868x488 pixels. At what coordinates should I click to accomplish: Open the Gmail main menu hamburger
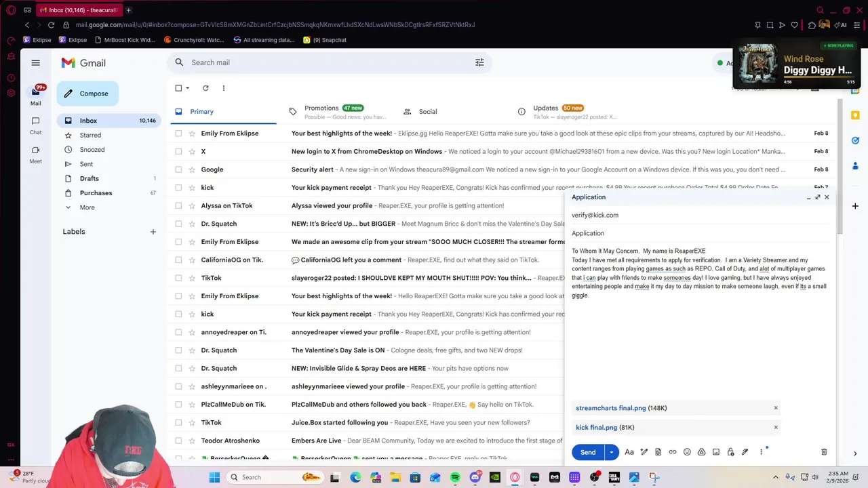click(35, 62)
